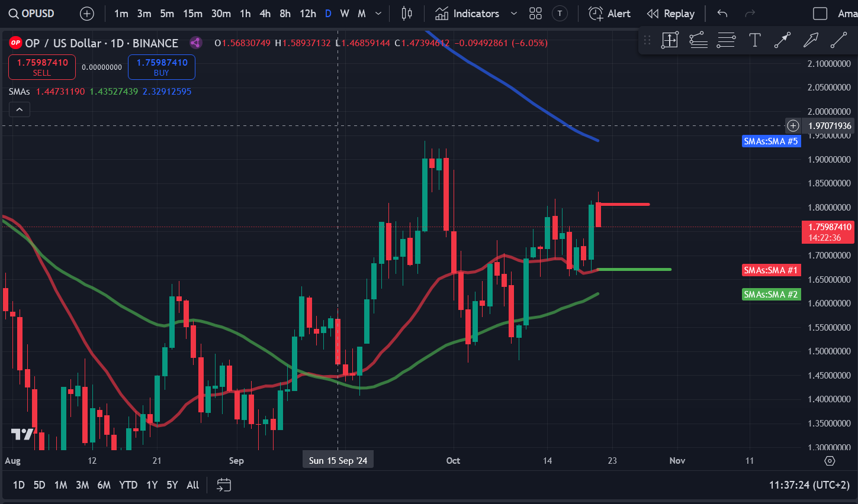The image size is (858, 504).
Task: Expand the favorite indicators dropdown arrow
Action: [x=513, y=13]
